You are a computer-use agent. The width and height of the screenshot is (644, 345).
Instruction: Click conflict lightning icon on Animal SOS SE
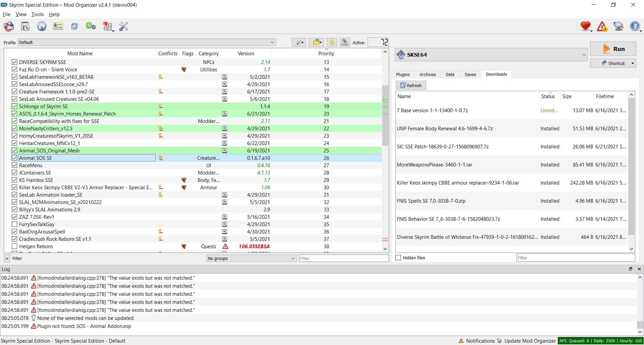161,158
